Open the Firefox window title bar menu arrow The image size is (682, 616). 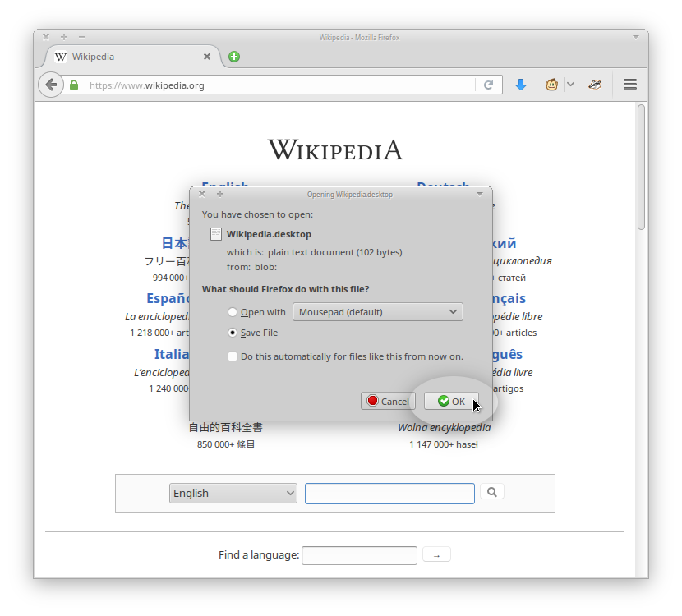(635, 38)
